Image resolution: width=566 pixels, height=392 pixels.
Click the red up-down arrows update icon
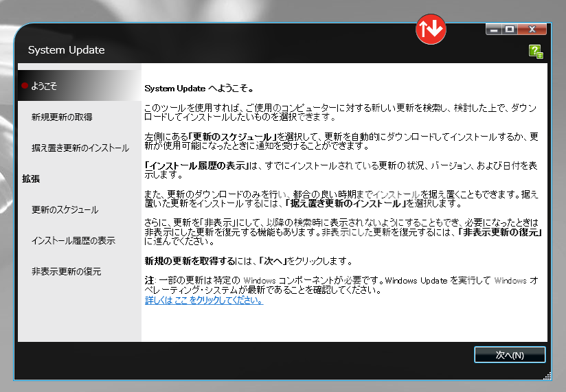[431, 30]
